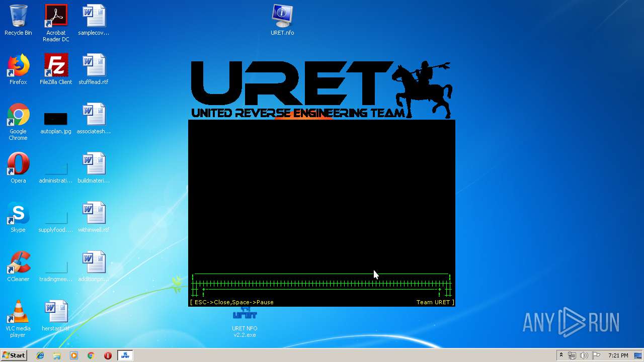Show hidden system tray icons

coord(561,355)
